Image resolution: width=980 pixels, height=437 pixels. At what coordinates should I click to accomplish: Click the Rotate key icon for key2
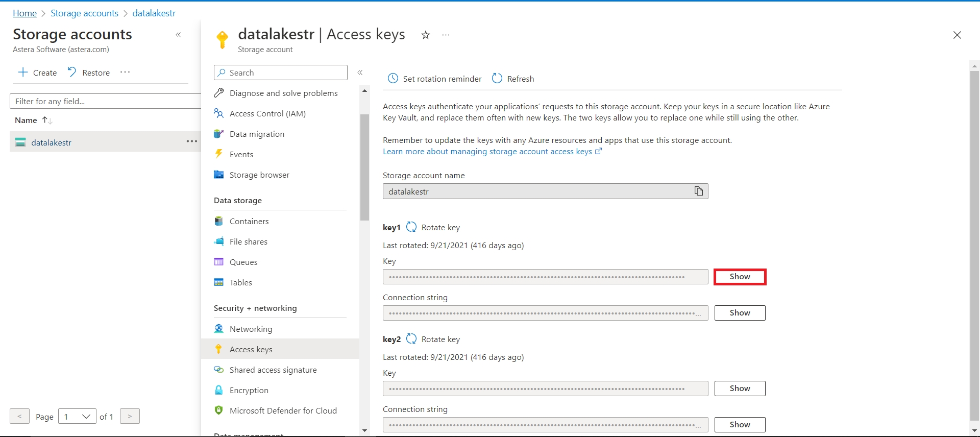click(x=411, y=339)
